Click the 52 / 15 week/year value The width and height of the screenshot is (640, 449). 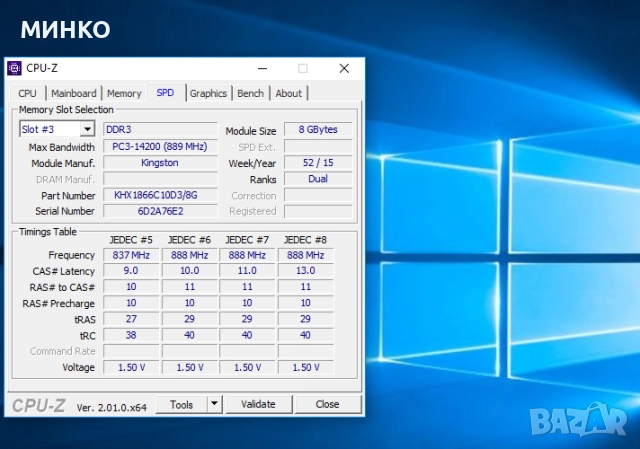click(318, 162)
